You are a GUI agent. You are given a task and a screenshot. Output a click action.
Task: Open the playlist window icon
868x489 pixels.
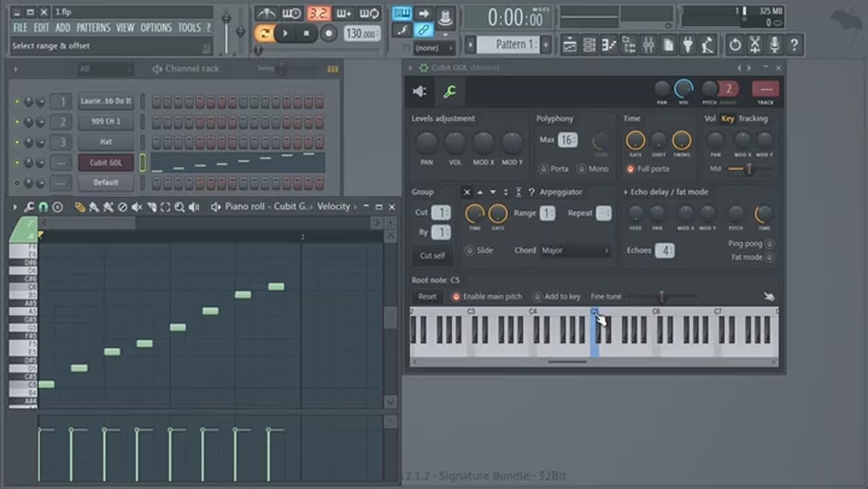570,45
